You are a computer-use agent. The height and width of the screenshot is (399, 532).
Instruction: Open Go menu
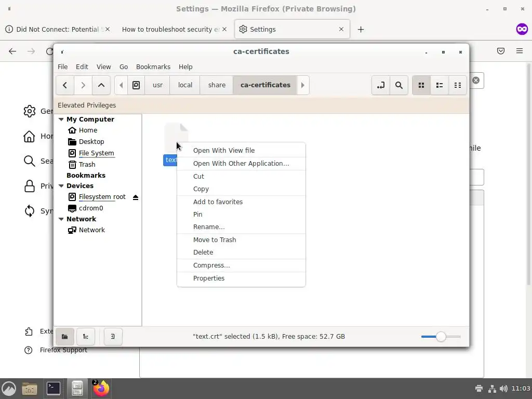pos(124,67)
